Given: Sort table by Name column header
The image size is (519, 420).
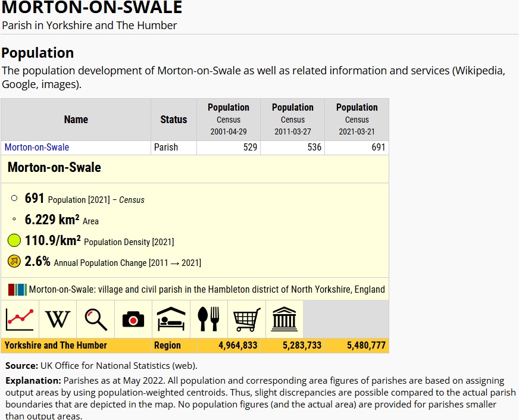Looking at the screenshot, I should pos(76,120).
